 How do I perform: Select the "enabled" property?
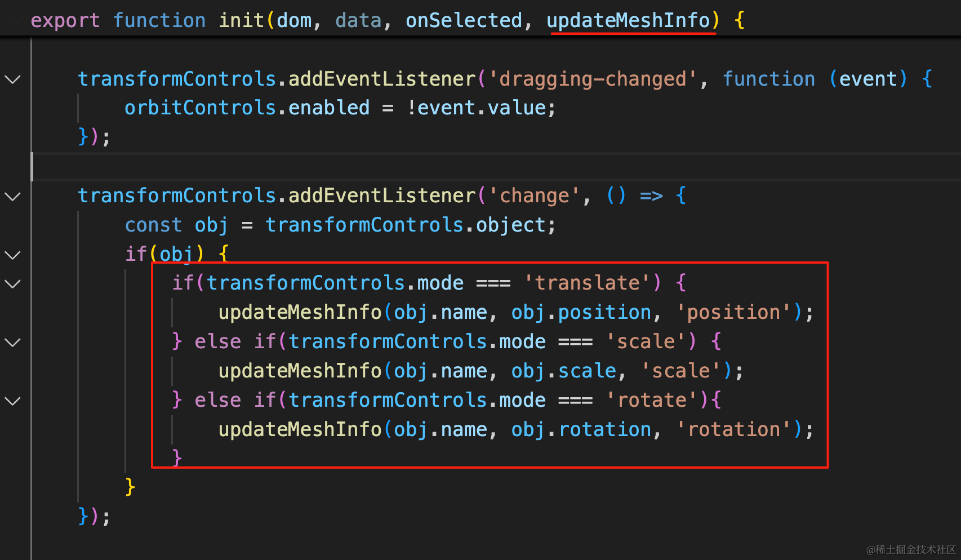tap(329, 108)
